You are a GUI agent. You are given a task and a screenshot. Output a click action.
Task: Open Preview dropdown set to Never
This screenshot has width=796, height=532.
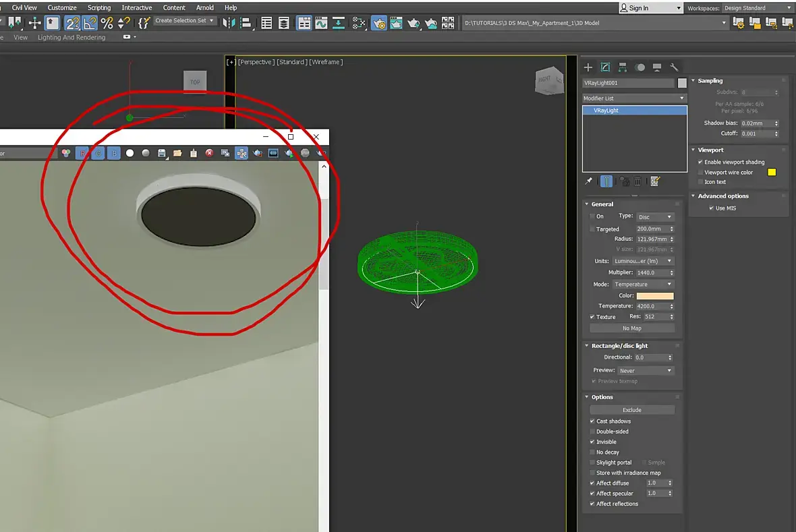click(x=646, y=371)
